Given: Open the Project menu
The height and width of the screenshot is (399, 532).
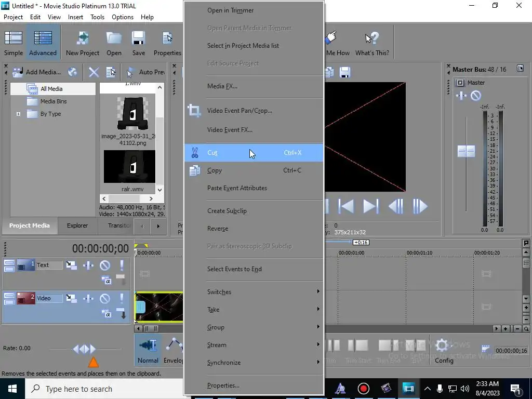Looking at the screenshot, I should coord(13,17).
